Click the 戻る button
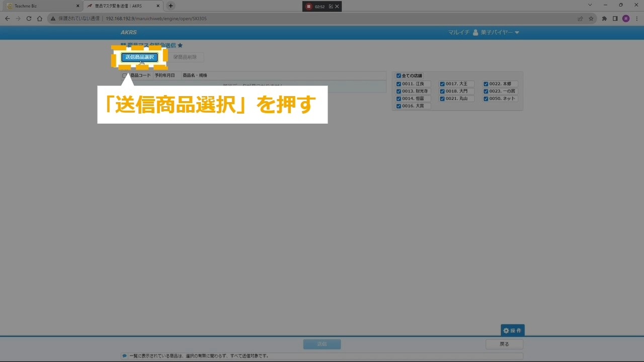This screenshot has height=362, width=644. (x=504, y=344)
